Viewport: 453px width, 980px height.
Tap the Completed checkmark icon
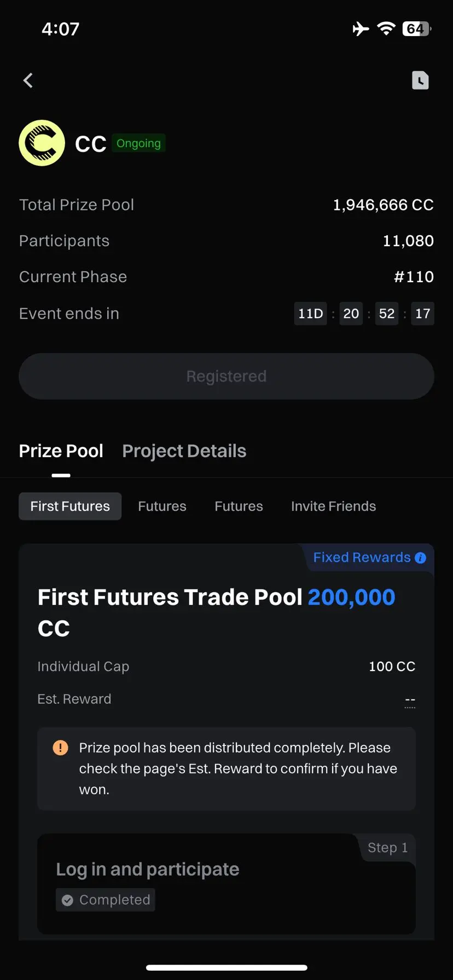click(67, 900)
